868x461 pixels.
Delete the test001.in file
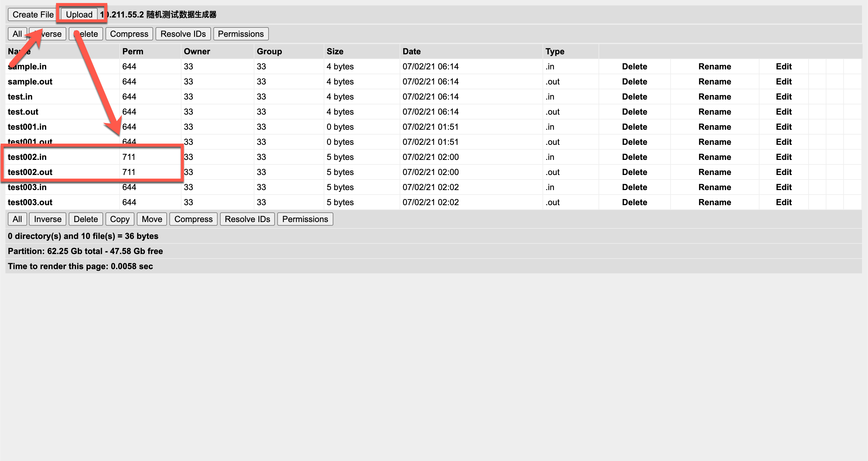tap(634, 127)
